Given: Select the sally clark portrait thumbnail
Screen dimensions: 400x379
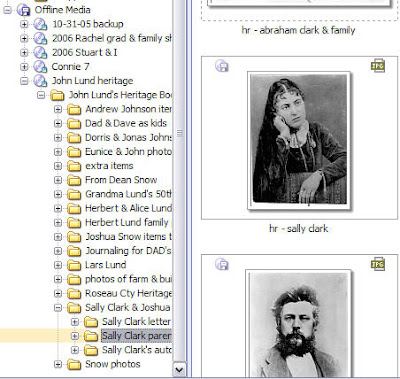Looking at the screenshot, I should (x=299, y=141).
